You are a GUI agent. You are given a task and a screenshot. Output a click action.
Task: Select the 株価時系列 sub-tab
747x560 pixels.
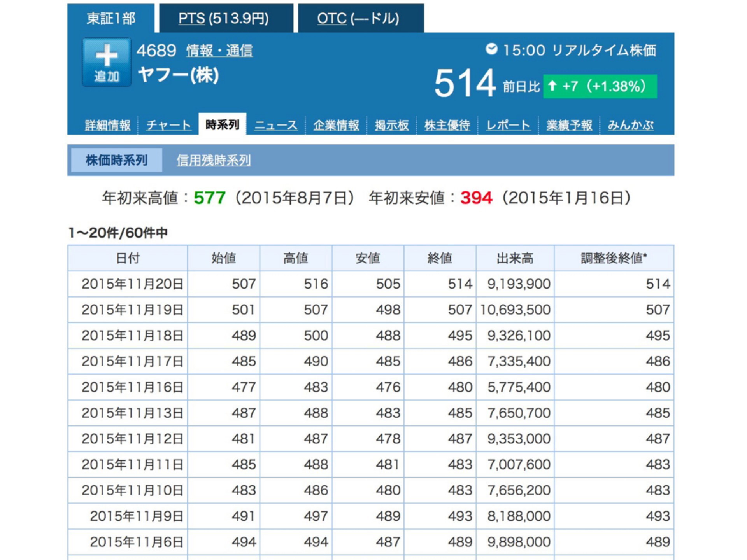116,160
